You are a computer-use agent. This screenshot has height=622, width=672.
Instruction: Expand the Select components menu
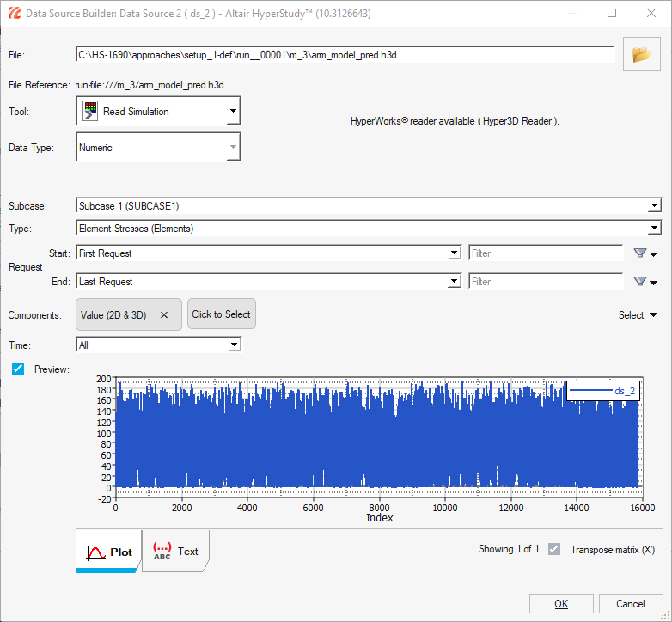[x=638, y=315]
